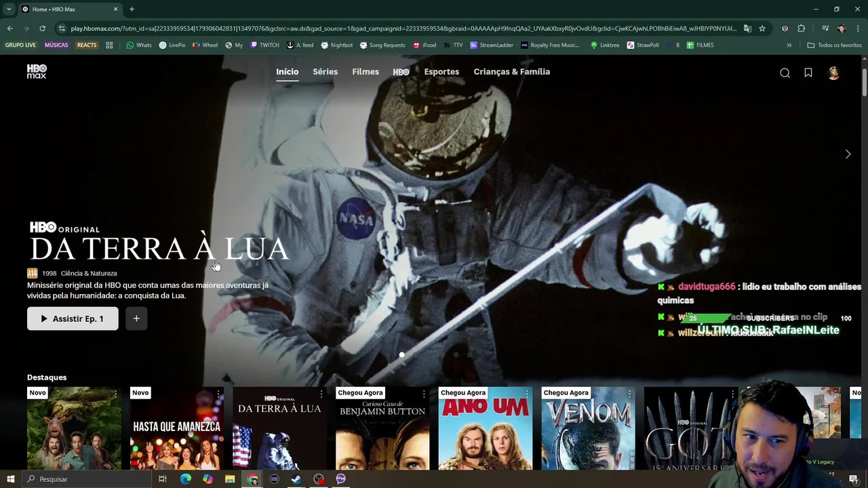Click the Chrome address bar URL

(403, 28)
